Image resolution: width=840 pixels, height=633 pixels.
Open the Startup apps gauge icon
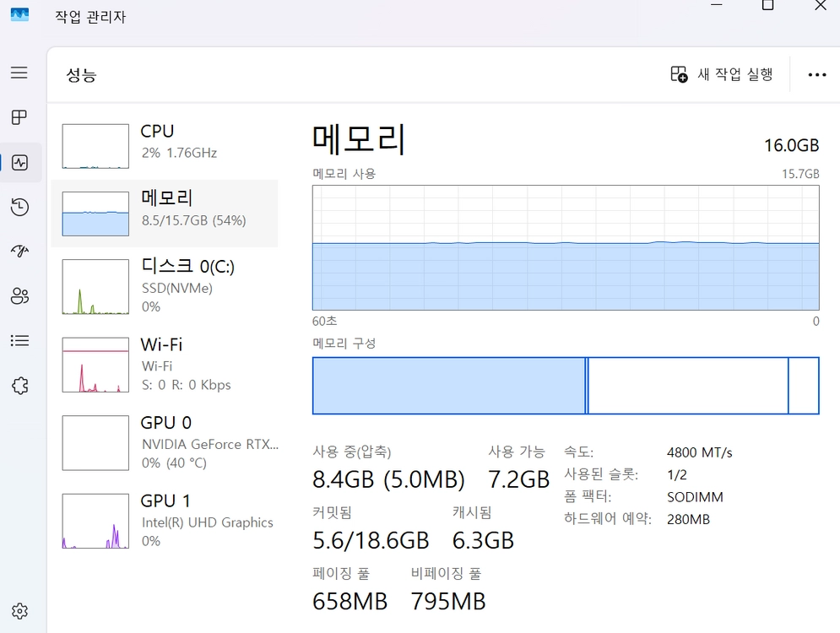tap(19, 251)
